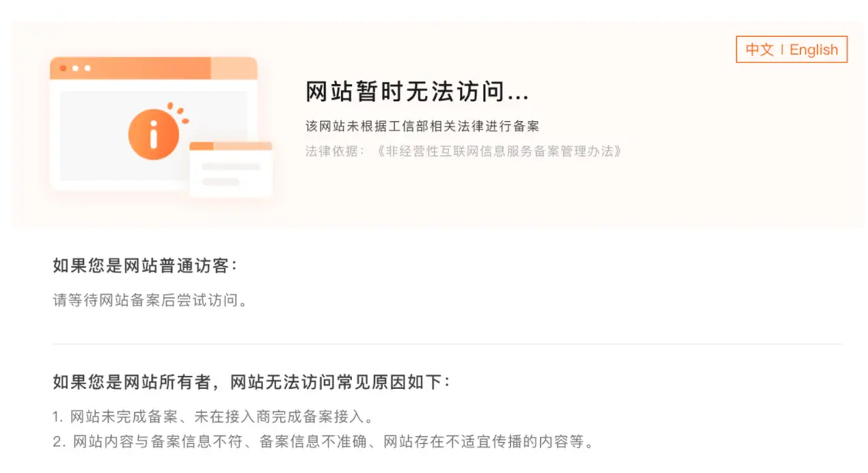Click the sparkle marks beside the info icon
The image size is (868, 473).
(x=180, y=113)
